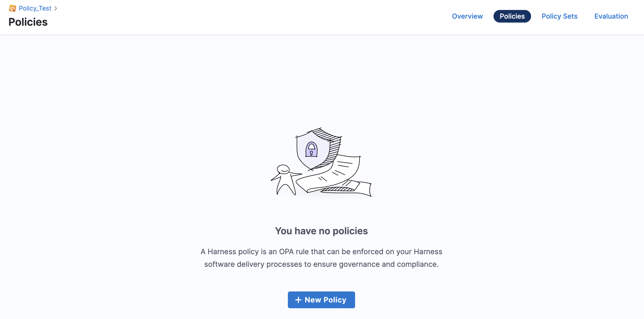Screen dimensions: 644x319
Task: Click the plus icon on New Policy
Action: (298, 300)
